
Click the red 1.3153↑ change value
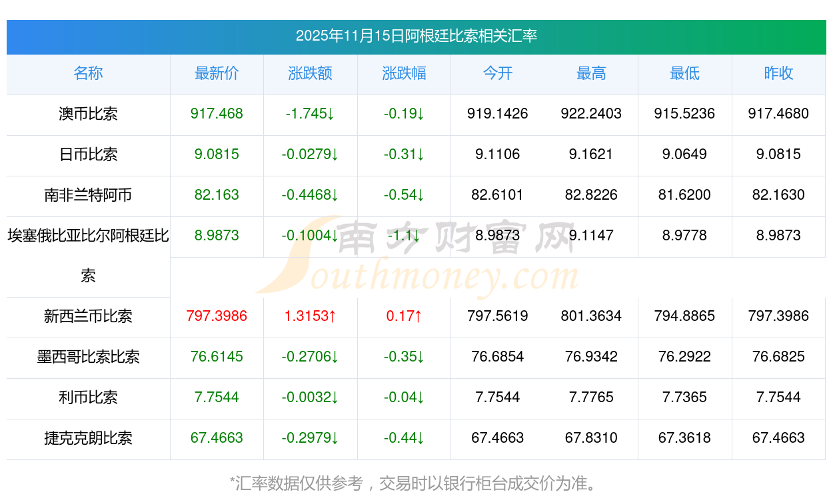coord(310,316)
